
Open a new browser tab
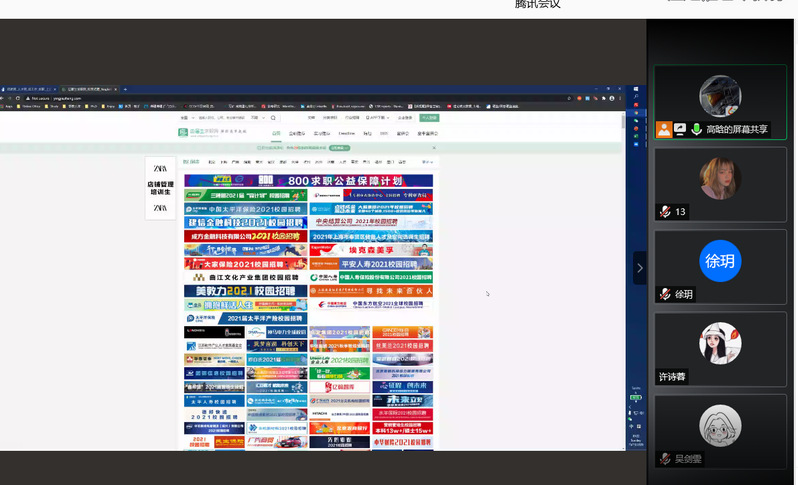(x=125, y=90)
